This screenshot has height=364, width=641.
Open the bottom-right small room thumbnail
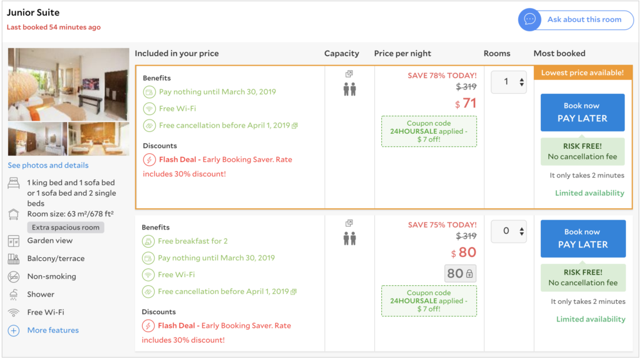click(x=98, y=139)
